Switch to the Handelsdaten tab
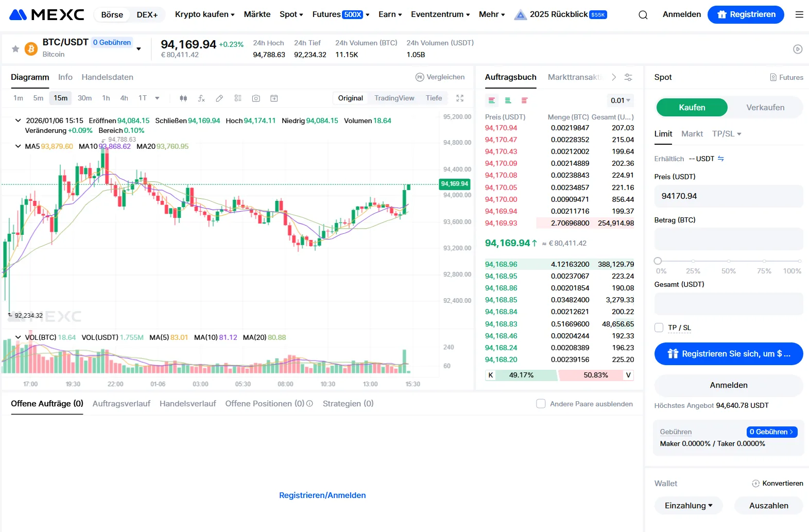Viewport: 809px width, 532px height. pyautogui.click(x=108, y=77)
